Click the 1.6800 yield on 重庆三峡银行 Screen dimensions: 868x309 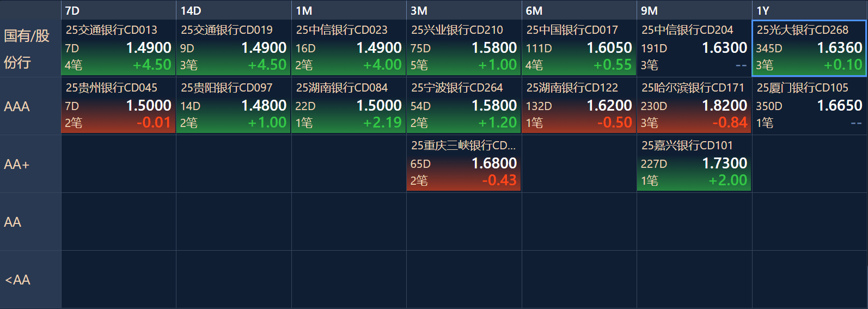(494, 163)
